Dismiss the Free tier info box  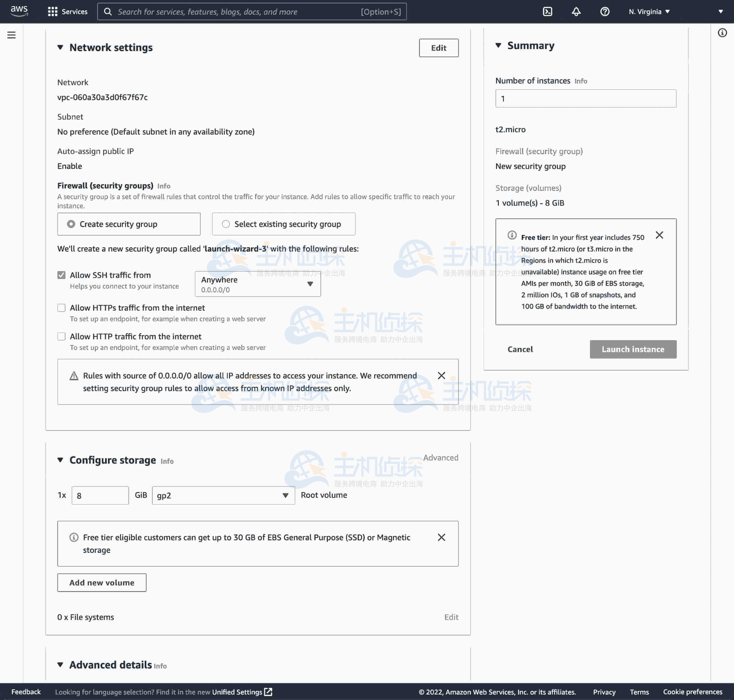click(659, 235)
